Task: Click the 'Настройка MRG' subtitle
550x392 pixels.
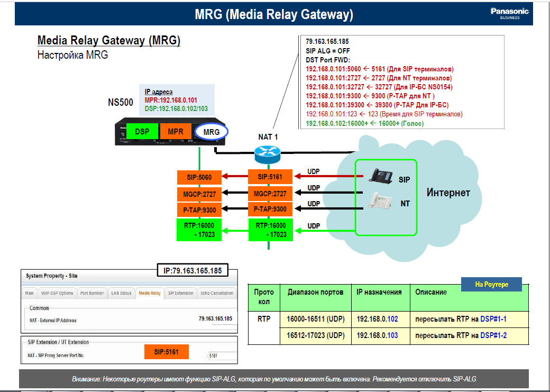Action: (72, 55)
